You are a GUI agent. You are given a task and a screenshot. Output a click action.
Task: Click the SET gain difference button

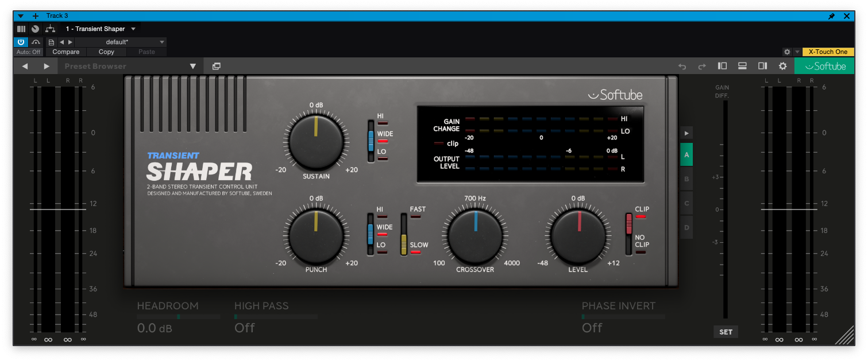726,332
